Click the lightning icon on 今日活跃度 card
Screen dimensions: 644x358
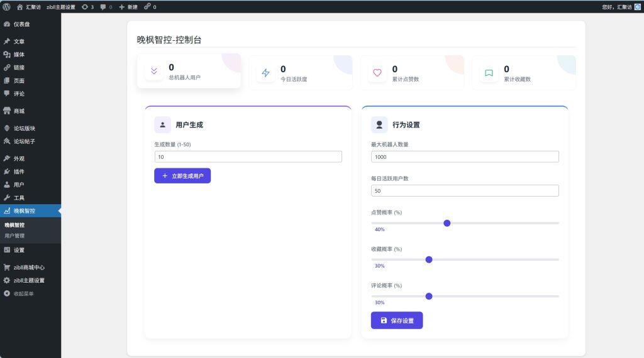[x=266, y=73]
